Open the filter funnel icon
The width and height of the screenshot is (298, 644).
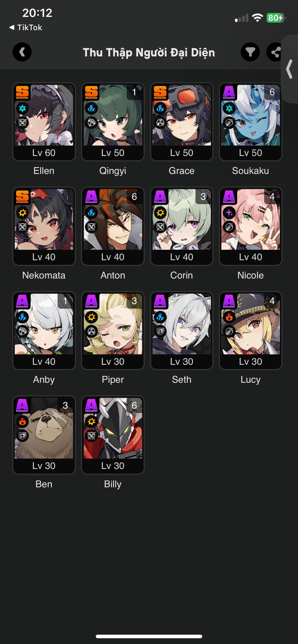250,52
